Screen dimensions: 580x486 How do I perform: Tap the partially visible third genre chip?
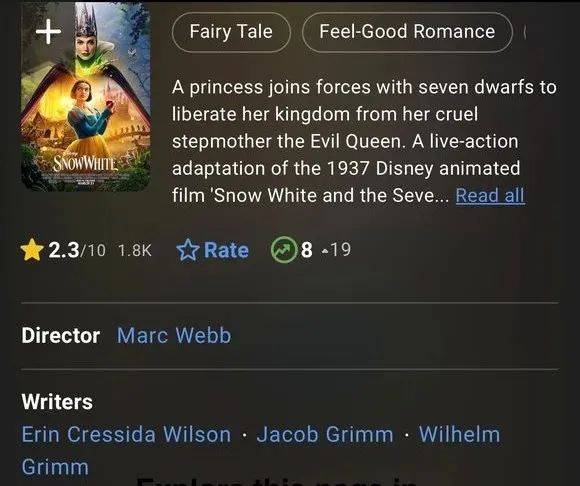(525, 32)
